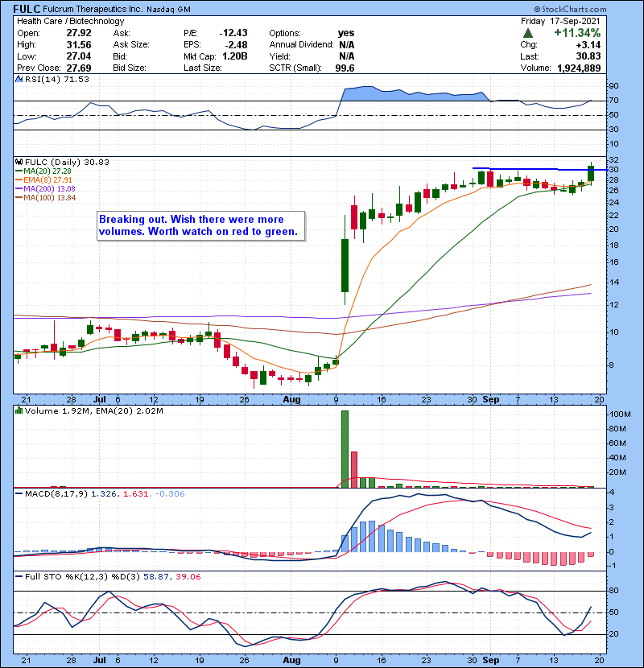This screenshot has width=644, height=668.
Task: Click the Jul label on the price chart axis
Action: (99, 400)
